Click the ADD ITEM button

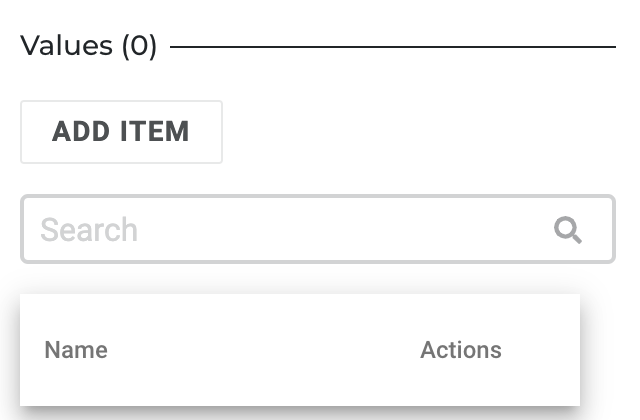click(121, 132)
